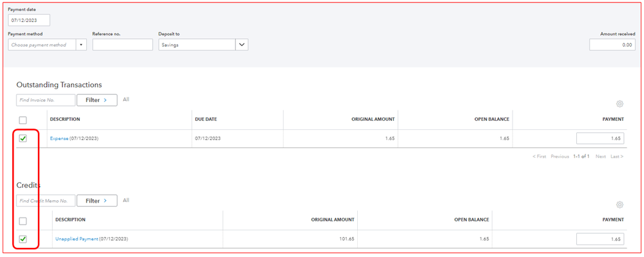Uncheck the Unapplied Payment credit checkbox
This screenshot has height=257, width=644.
[23, 239]
